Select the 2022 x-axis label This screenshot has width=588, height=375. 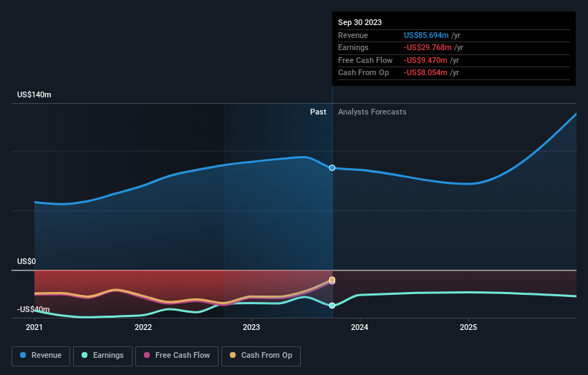143,327
